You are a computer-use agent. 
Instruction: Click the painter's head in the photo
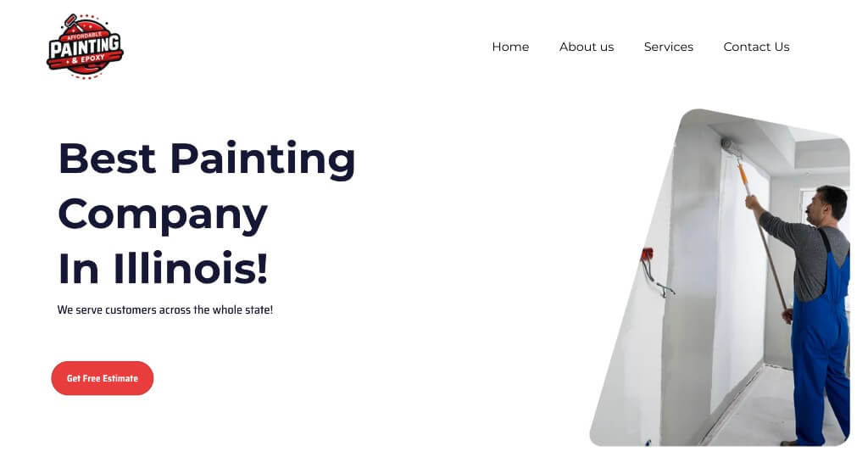(826, 203)
